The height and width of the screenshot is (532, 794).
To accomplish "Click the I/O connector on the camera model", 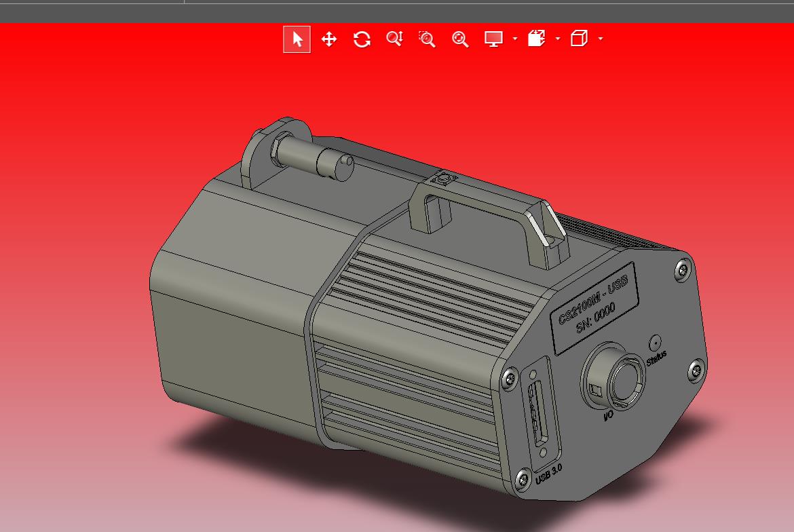I will coord(613,377).
